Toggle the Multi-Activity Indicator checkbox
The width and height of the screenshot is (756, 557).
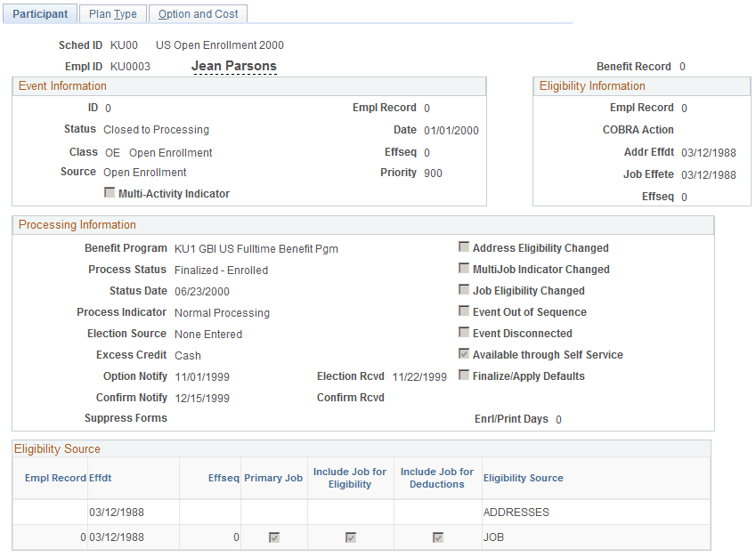pos(110,193)
